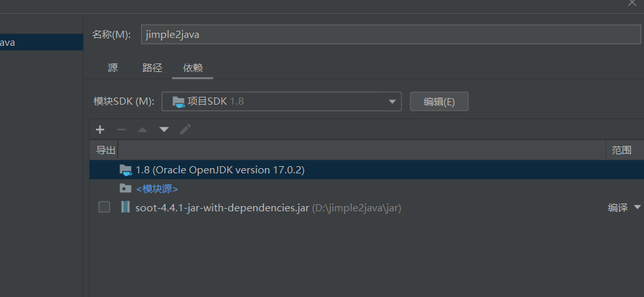
Task: Click the minus icon to remove dependency
Action: (121, 130)
